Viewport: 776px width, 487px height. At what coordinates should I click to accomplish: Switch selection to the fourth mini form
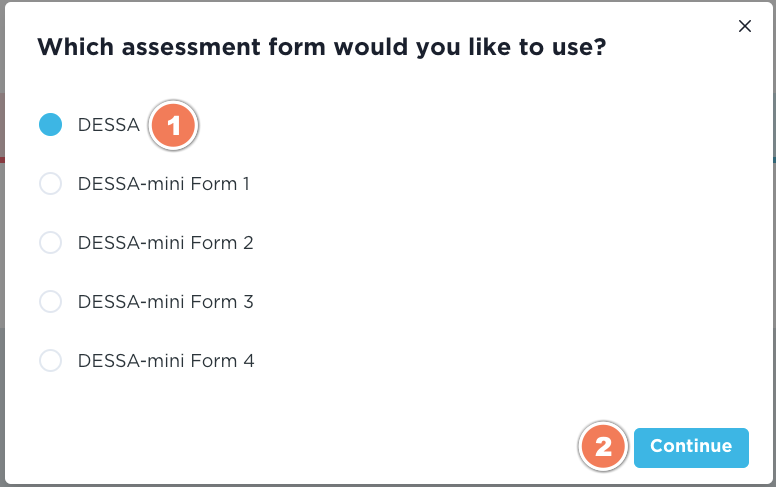[x=50, y=361]
